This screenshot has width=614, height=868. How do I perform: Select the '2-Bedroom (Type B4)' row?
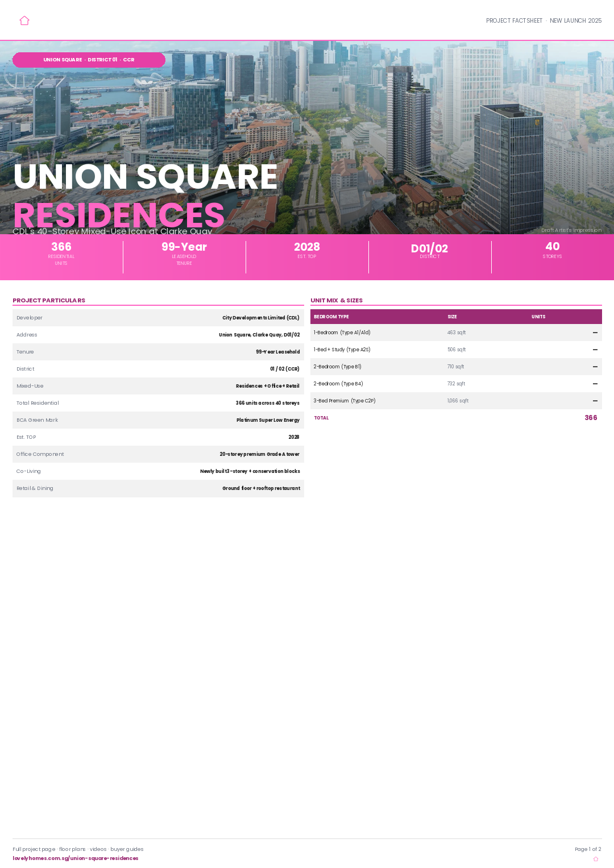(456, 384)
